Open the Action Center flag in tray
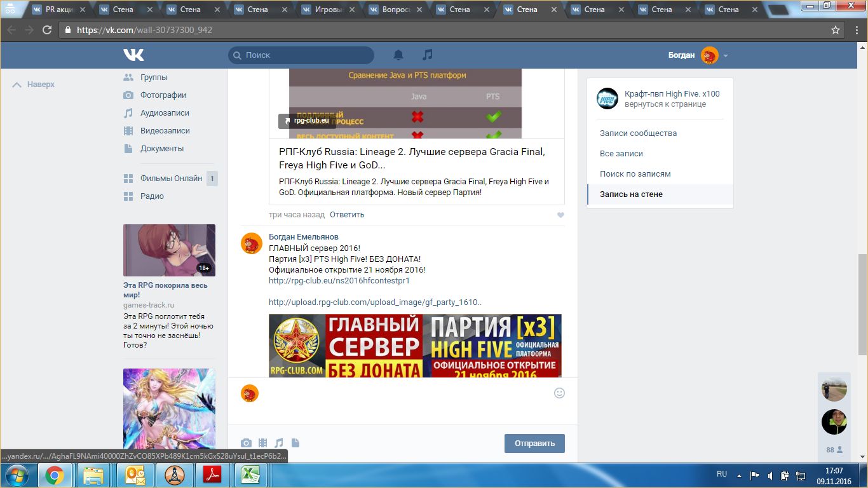Viewport: 868px width, 488px height. [x=754, y=475]
